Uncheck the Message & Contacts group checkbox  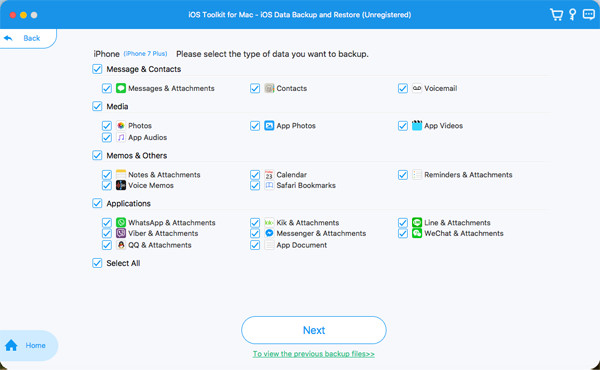coord(97,69)
